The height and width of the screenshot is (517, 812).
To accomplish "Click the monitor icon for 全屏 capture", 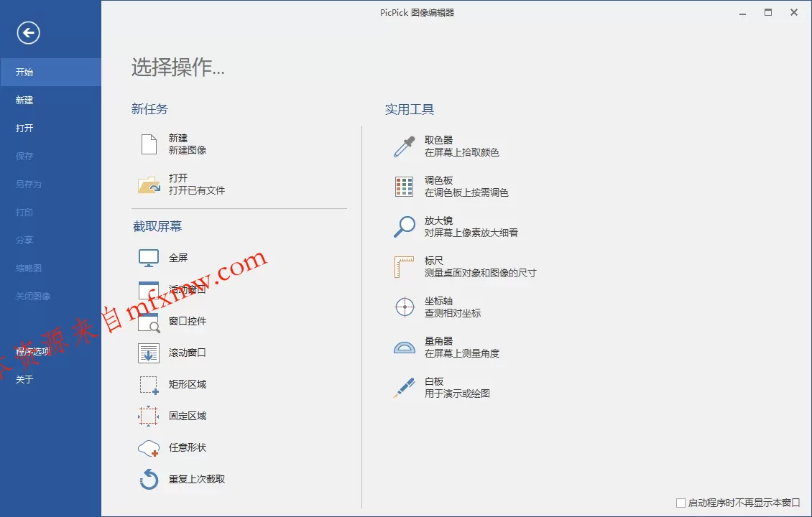I will pyautogui.click(x=149, y=258).
